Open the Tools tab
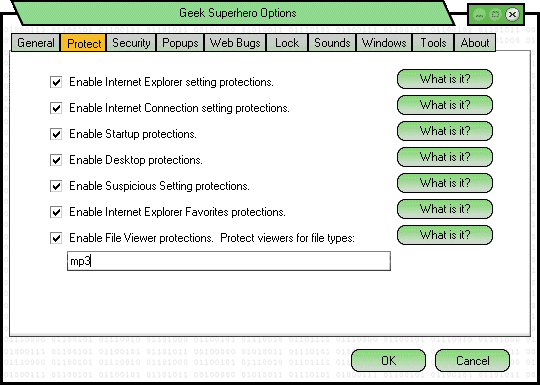Viewport: 540px width, 385px height. (433, 43)
